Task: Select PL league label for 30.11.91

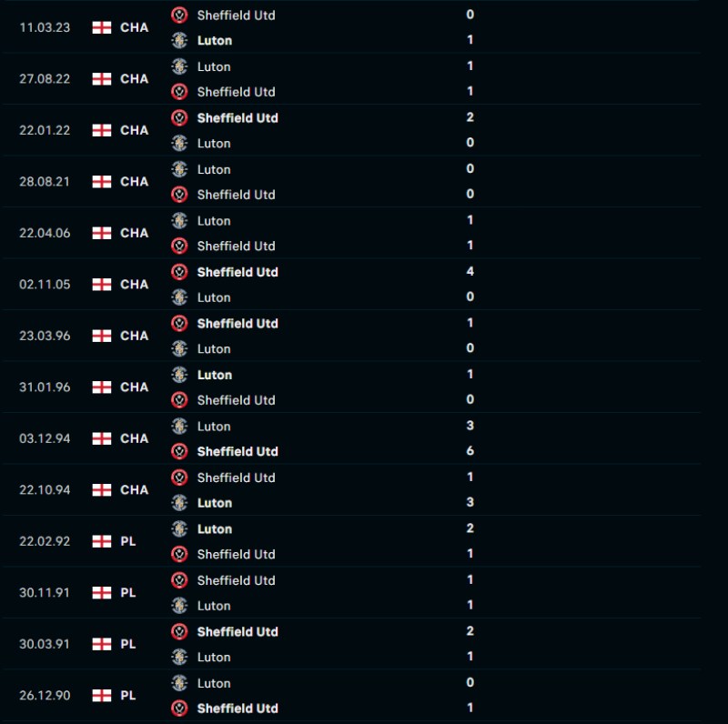Action: 128,593
